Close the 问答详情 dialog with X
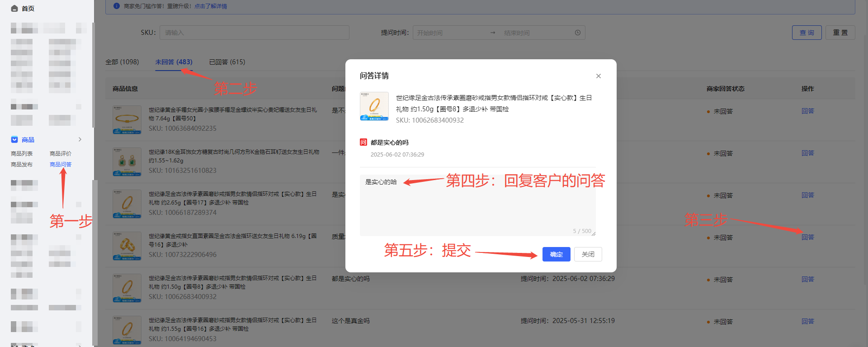Viewport: 868px width, 347px height. coord(598,76)
